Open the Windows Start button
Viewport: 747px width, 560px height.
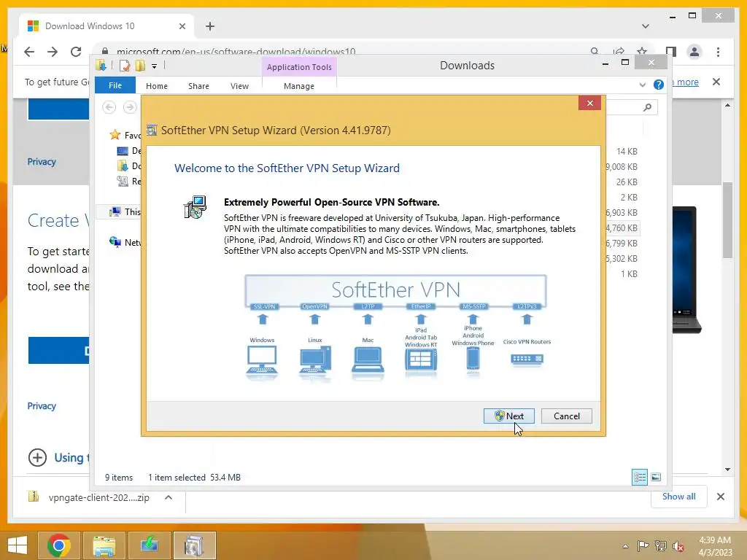tap(18, 545)
